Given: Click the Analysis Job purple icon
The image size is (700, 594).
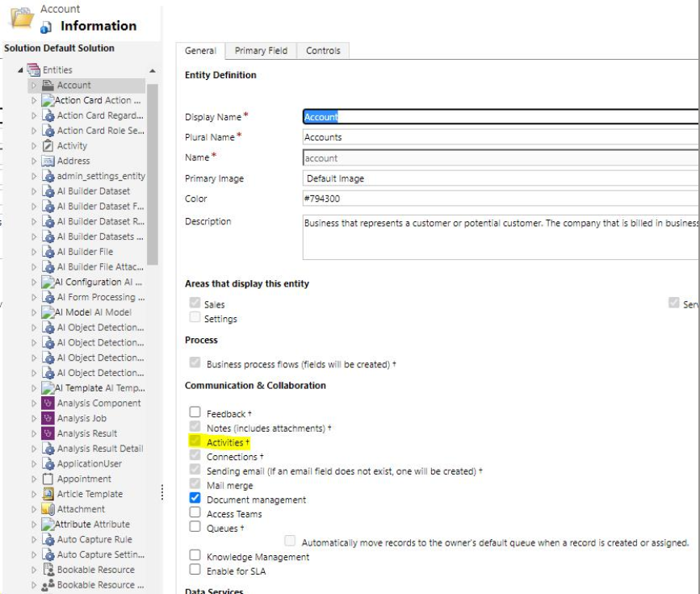Looking at the screenshot, I should click(48, 418).
